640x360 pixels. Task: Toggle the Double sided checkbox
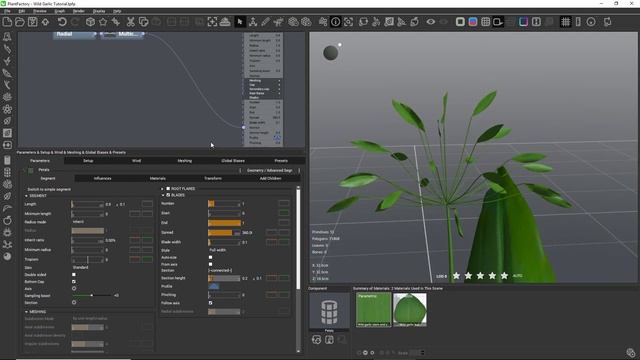point(74,275)
